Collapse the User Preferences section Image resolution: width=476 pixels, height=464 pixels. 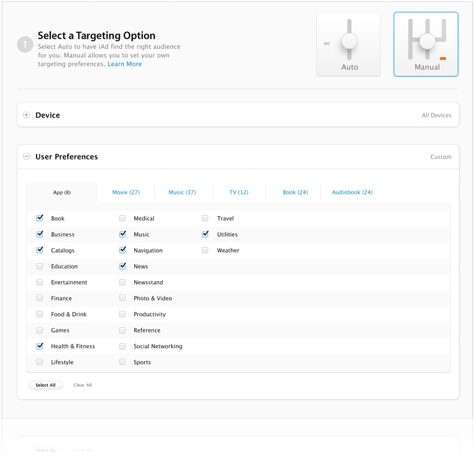(27, 157)
